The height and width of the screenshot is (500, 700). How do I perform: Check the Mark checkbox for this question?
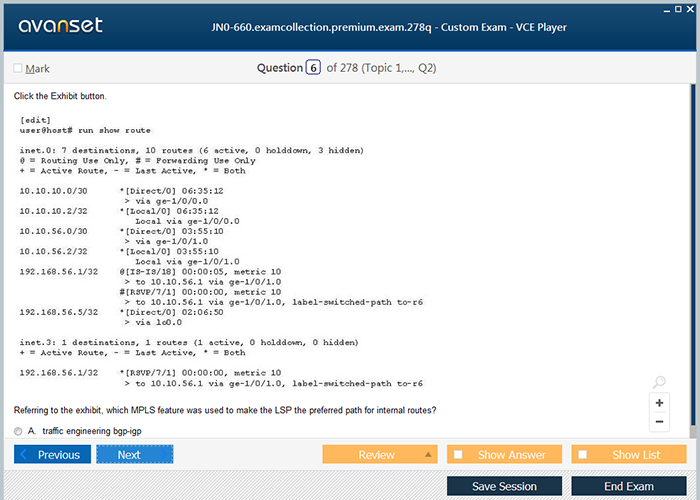18,69
